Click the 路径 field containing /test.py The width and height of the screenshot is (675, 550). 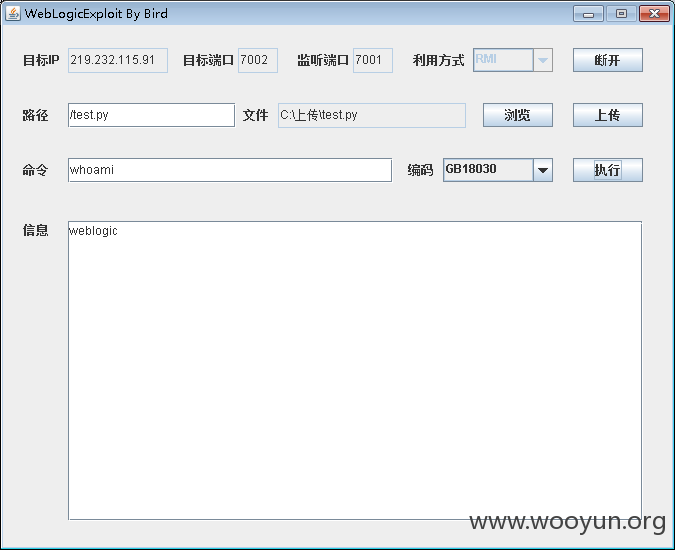coord(151,115)
